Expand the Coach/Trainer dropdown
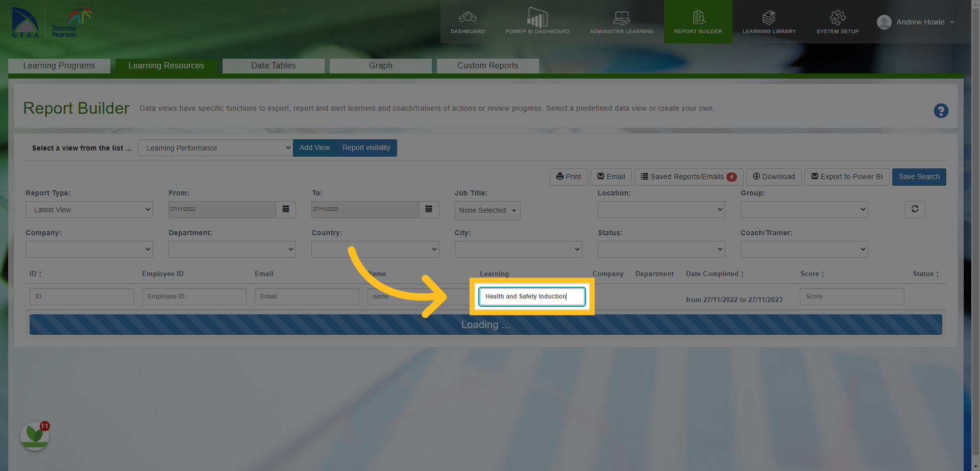Image resolution: width=980 pixels, height=471 pixels. (x=804, y=249)
